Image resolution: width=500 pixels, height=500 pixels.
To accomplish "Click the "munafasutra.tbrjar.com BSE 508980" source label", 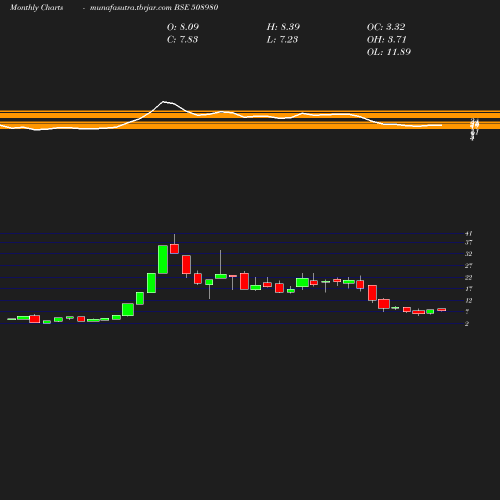I will pos(154,7).
